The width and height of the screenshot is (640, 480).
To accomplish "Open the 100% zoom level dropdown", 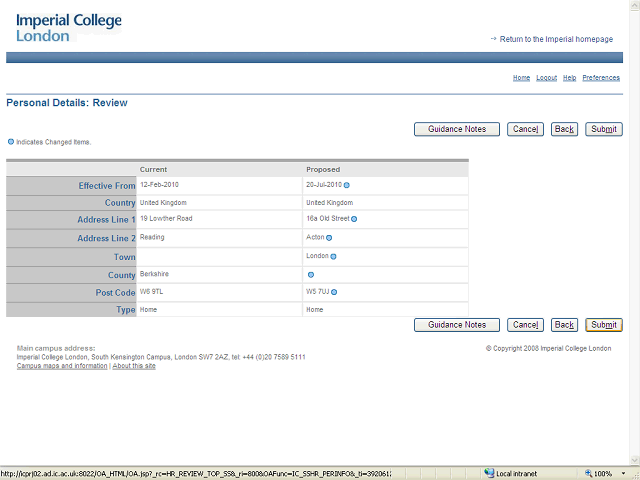I will (612, 473).
